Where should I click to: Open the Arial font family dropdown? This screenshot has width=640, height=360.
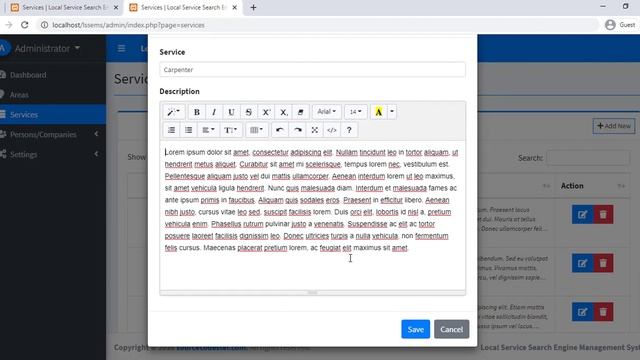pos(327,112)
